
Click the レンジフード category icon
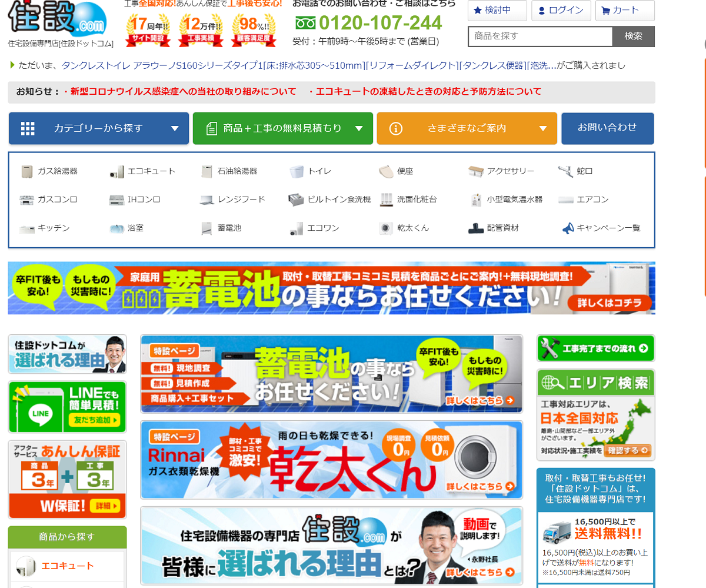coord(207,200)
